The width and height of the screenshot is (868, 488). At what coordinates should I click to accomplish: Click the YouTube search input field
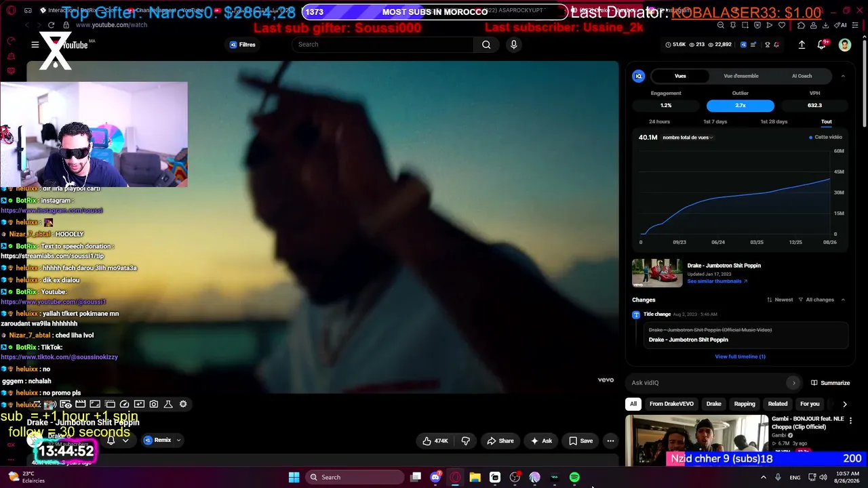pos(383,45)
